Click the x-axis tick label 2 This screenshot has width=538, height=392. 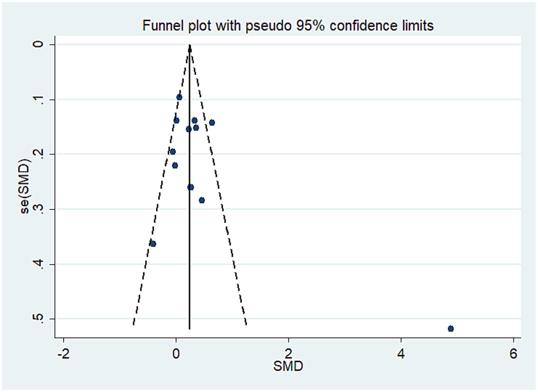[x=288, y=354]
